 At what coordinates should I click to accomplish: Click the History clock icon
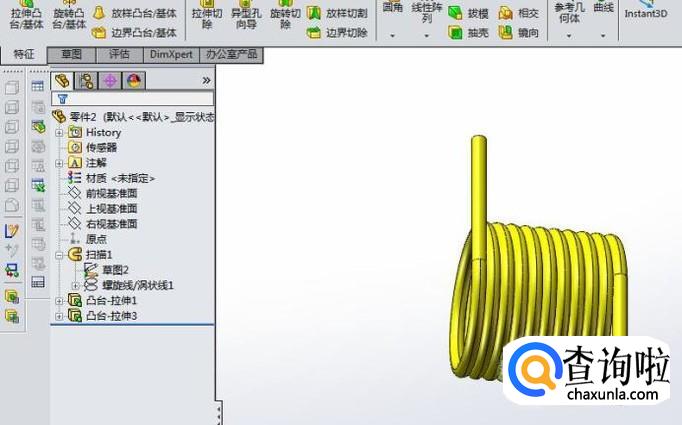click(75, 132)
